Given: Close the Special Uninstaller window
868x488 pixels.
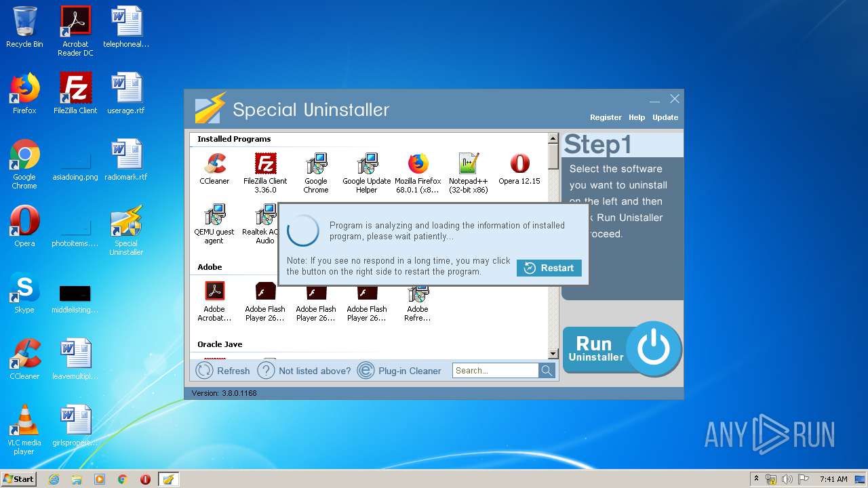Looking at the screenshot, I should click(x=675, y=99).
